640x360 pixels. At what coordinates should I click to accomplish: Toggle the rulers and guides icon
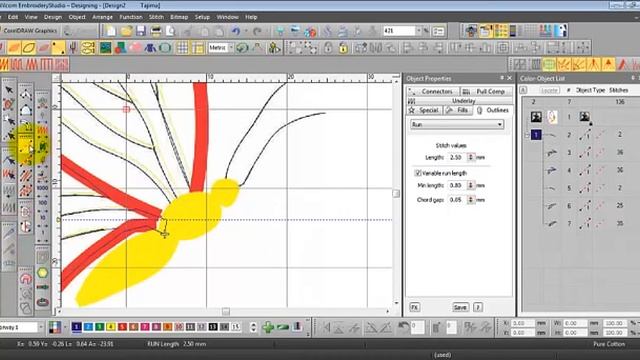coord(198,48)
